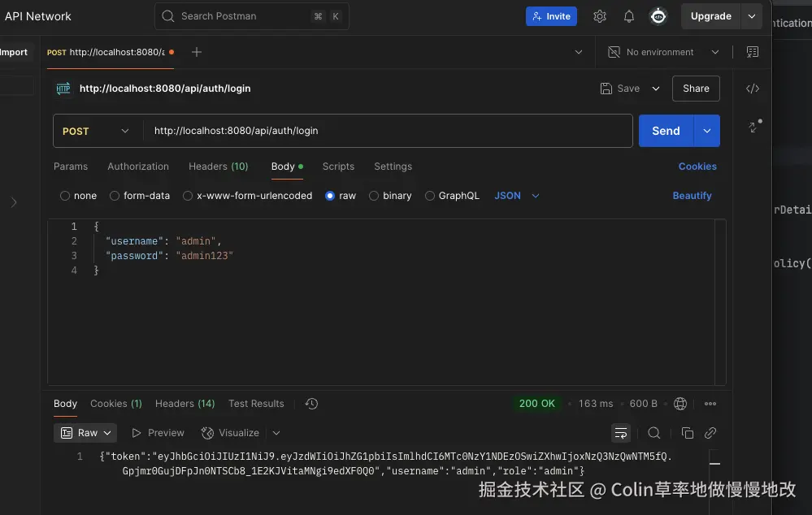This screenshot has height=515, width=812.
Task: Click the expand/collapse pane arrows icon
Action: pyautogui.click(x=755, y=126)
